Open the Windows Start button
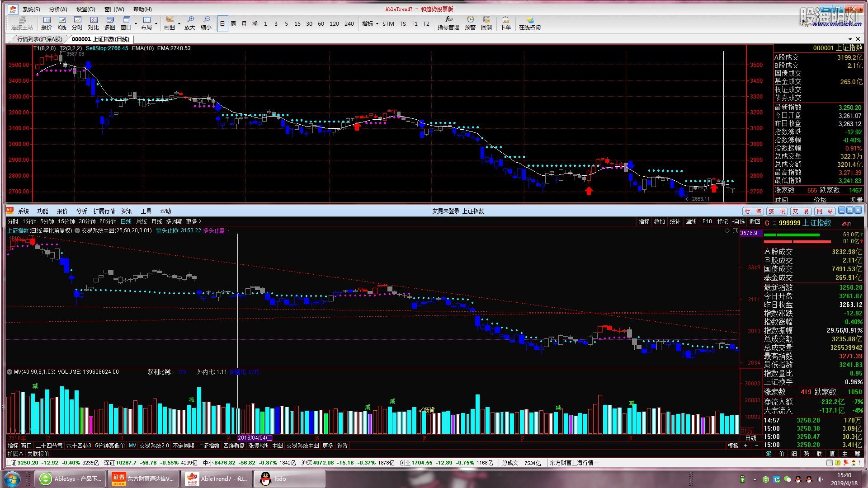The image size is (868, 488). click(x=12, y=479)
